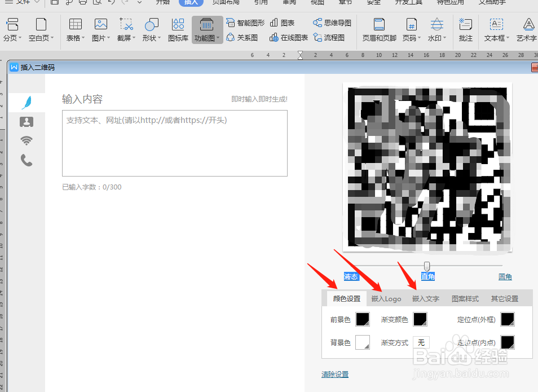Click the Page Break (分页) icon
538x392 pixels.
click(x=12, y=25)
